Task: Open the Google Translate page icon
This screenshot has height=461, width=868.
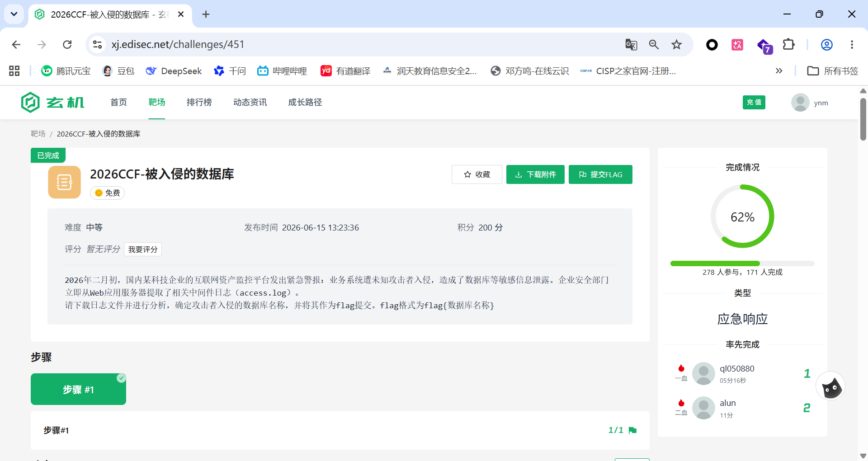Action: 631,44
